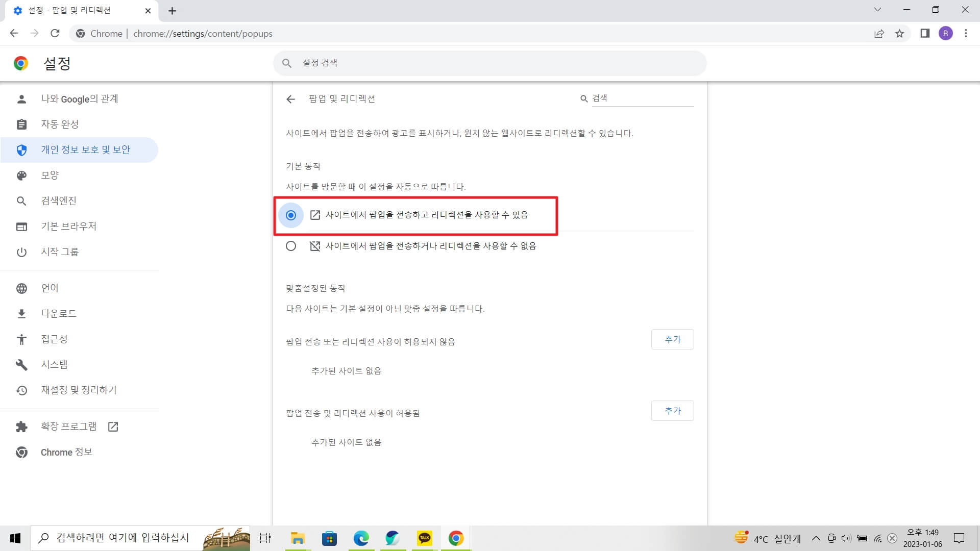Open 시스템 wrench settings icon
The height and width of the screenshot is (551, 980).
(21, 364)
